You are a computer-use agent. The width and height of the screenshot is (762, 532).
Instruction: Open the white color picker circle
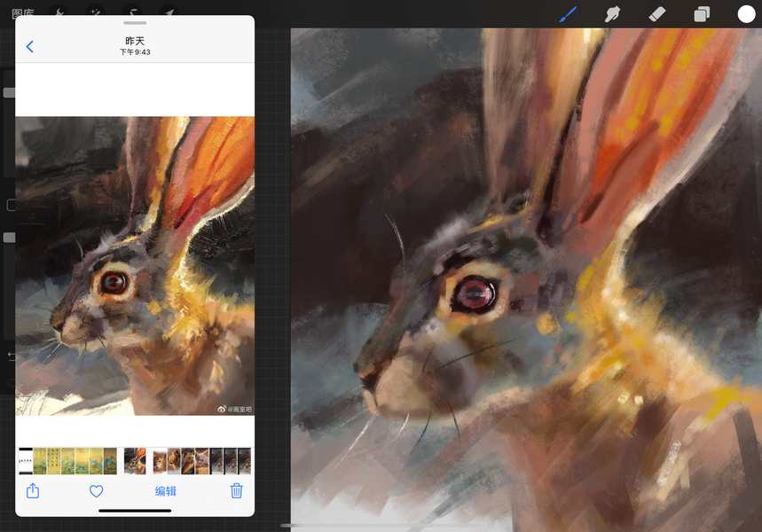(746, 14)
